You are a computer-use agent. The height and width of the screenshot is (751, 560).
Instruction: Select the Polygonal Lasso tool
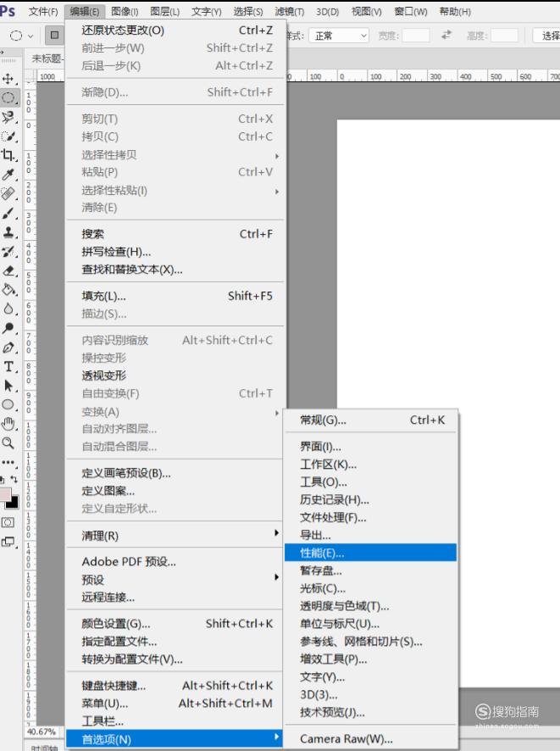pos(8,117)
